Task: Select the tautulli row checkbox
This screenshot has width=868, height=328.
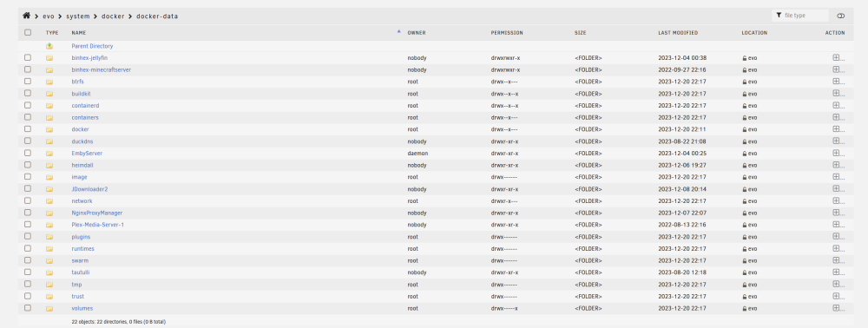Action: coord(28,272)
